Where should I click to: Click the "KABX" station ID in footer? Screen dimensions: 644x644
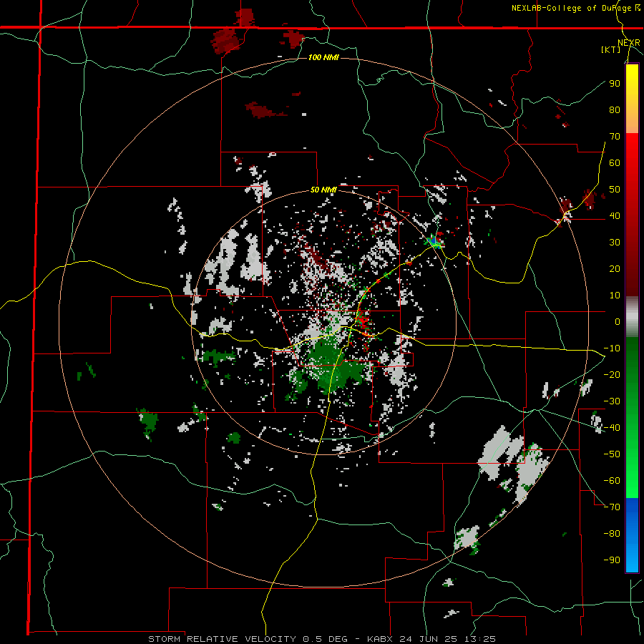click(381, 639)
